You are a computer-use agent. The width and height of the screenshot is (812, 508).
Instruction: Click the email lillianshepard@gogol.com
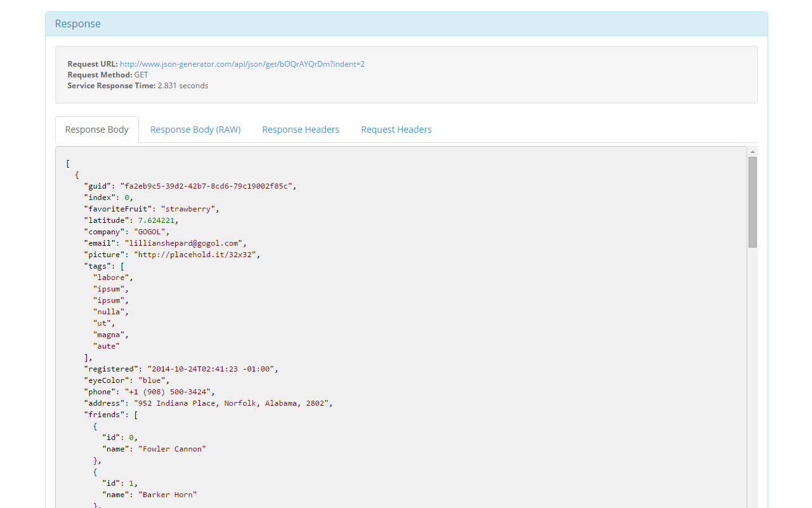click(183, 243)
